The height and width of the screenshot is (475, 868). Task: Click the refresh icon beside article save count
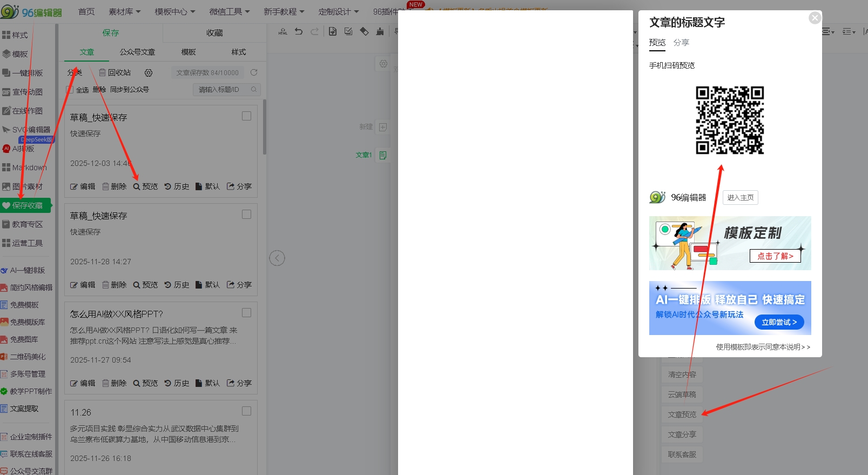(x=254, y=72)
